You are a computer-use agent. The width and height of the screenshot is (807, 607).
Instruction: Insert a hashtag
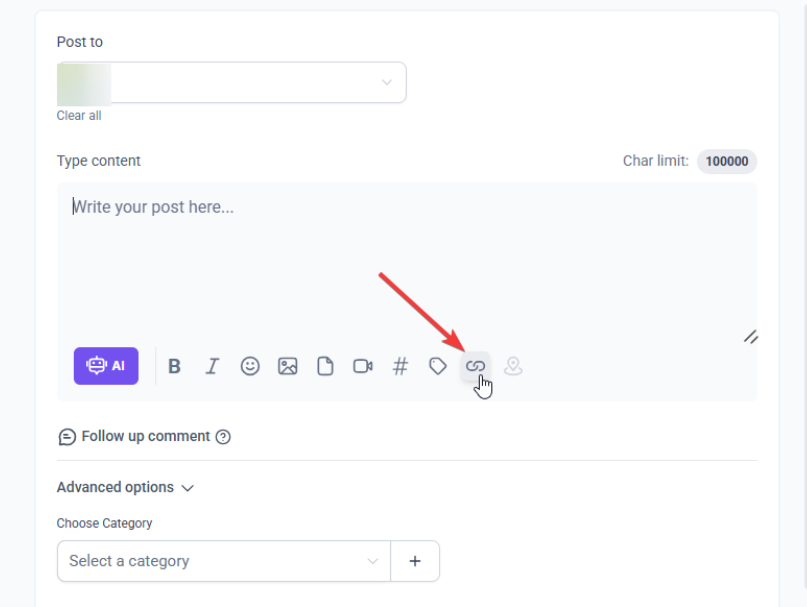click(x=400, y=366)
